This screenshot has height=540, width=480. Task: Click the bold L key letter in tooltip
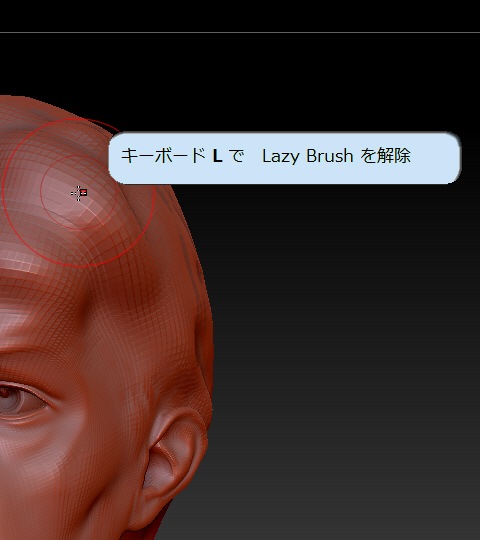217,156
